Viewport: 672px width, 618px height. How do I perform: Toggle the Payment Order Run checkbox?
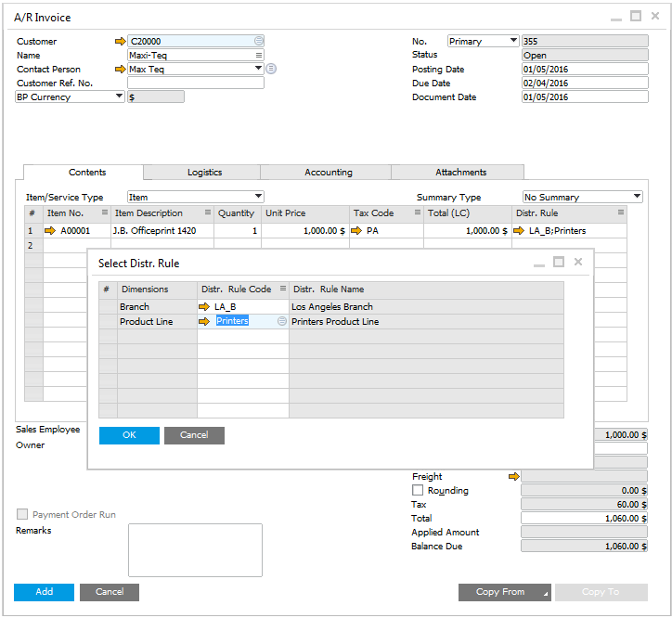click(22, 514)
